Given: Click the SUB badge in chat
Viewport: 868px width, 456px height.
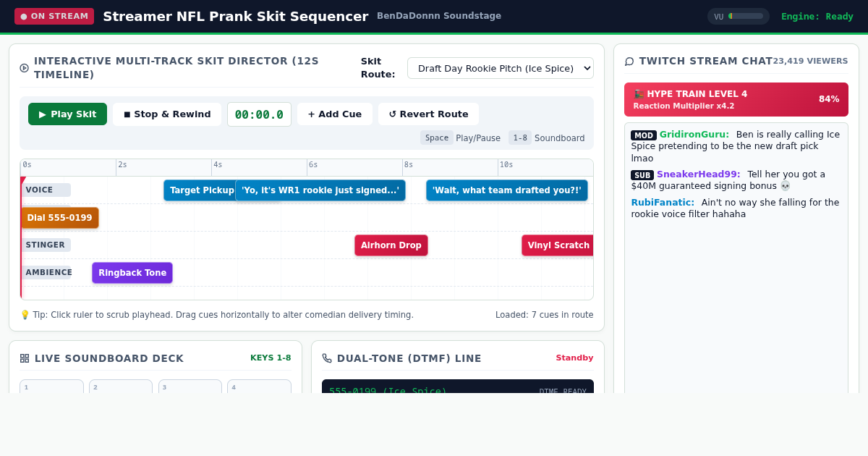Looking at the screenshot, I should (642, 175).
